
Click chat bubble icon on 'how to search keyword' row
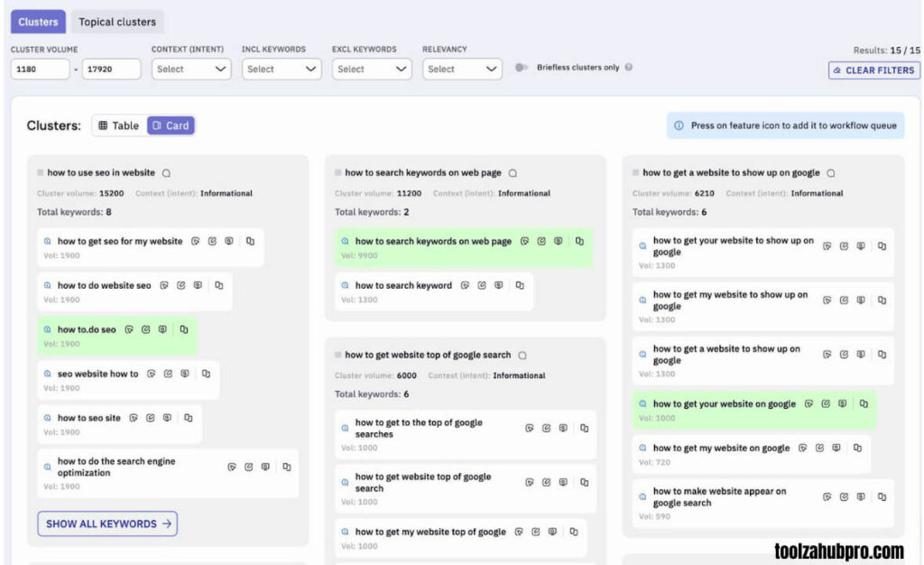tap(498, 285)
